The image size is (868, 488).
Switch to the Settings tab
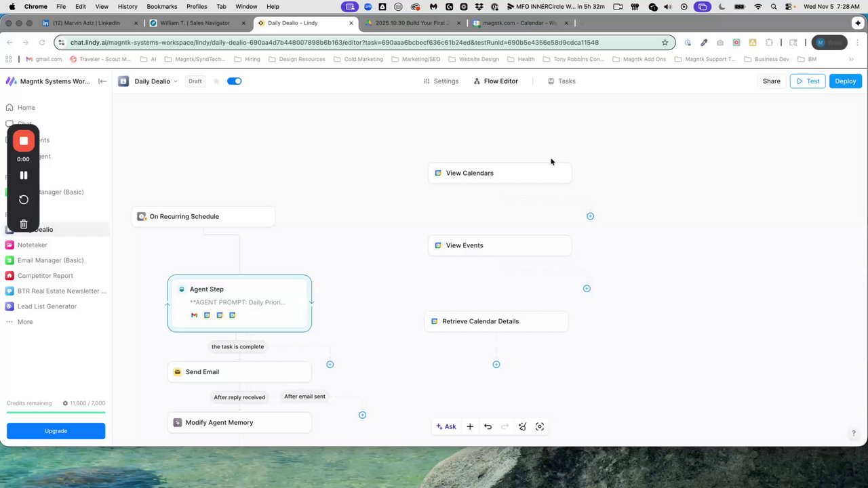pyautogui.click(x=441, y=81)
